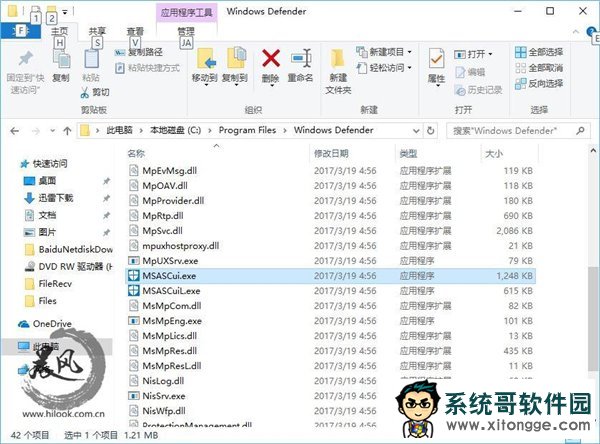Click Program Files in the address path
The image size is (600, 444).
click(x=247, y=131)
